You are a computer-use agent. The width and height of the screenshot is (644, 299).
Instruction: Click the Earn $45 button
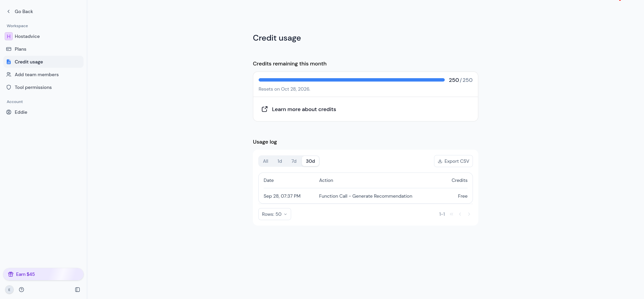(x=44, y=274)
